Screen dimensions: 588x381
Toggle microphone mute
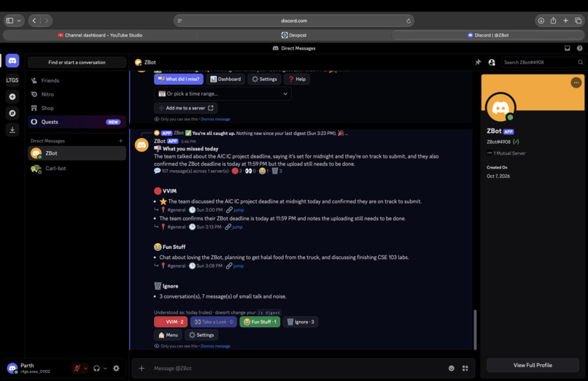point(77,369)
